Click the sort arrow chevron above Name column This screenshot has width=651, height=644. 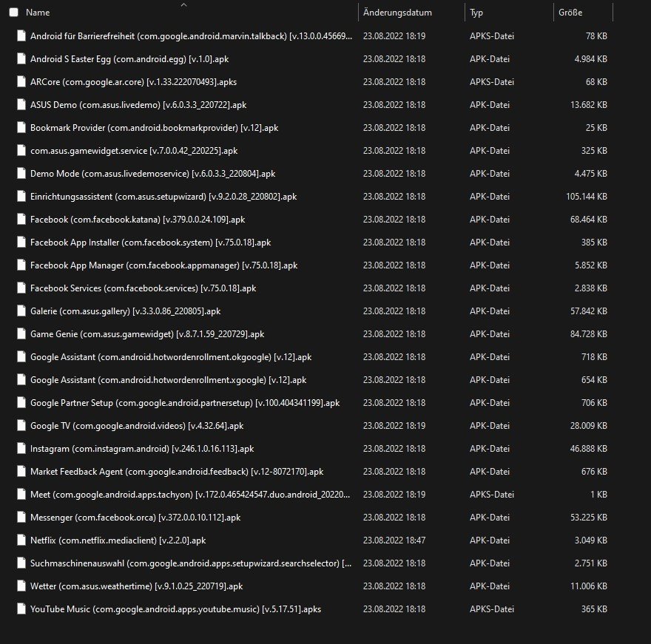point(183,4)
